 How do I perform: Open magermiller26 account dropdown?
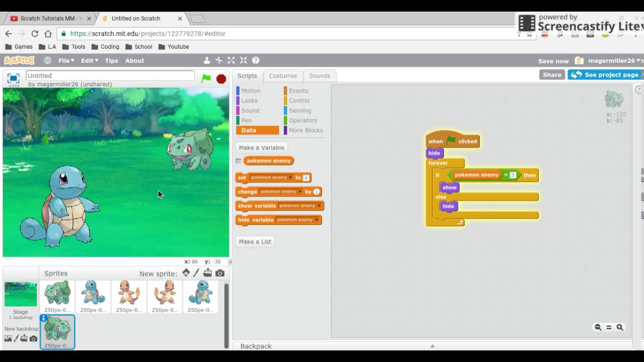tap(614, 61)
